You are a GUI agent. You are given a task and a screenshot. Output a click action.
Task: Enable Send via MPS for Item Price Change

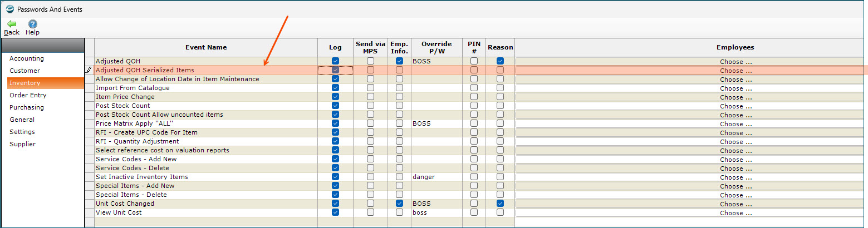coord(370,97)
